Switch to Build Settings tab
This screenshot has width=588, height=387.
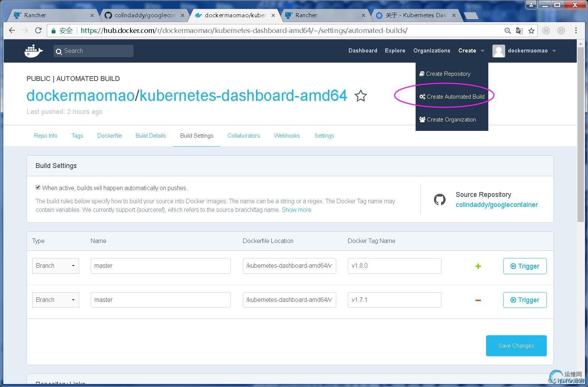coord(197,136)
